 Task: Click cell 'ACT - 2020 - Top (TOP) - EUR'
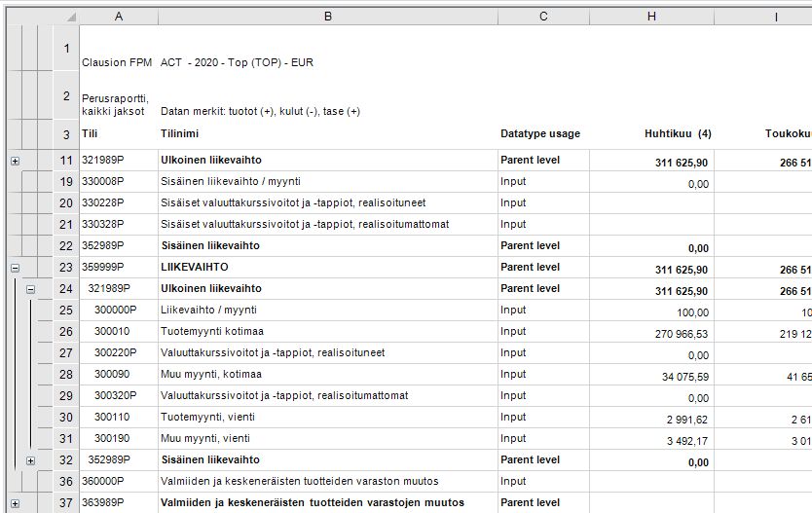click(328, 48)
